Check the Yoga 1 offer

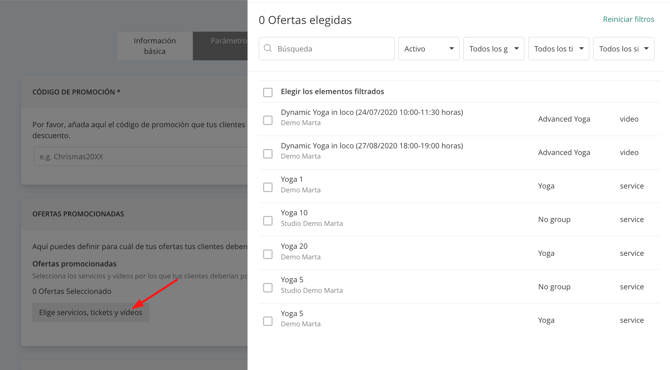[x=268, y=187]
